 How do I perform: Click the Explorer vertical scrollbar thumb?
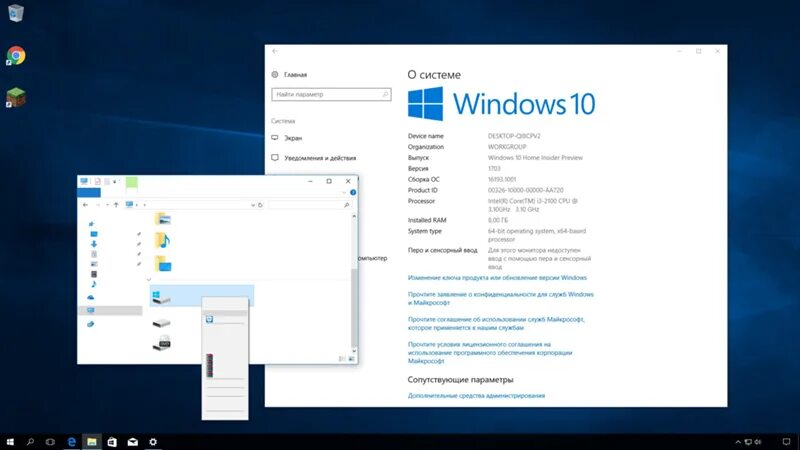(x=354, y=308)
